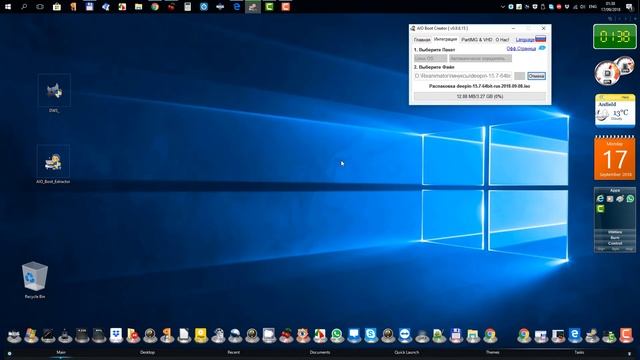Click the green Camtasia icon in Apps widget

point(600,209)
